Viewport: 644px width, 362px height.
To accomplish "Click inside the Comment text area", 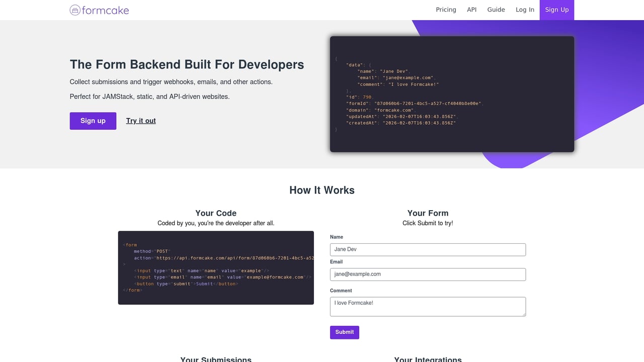I will 428,306.
